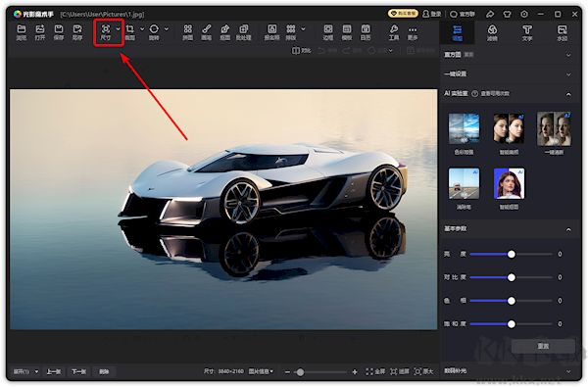Select the brush (画笔) tool

point(206,32)
